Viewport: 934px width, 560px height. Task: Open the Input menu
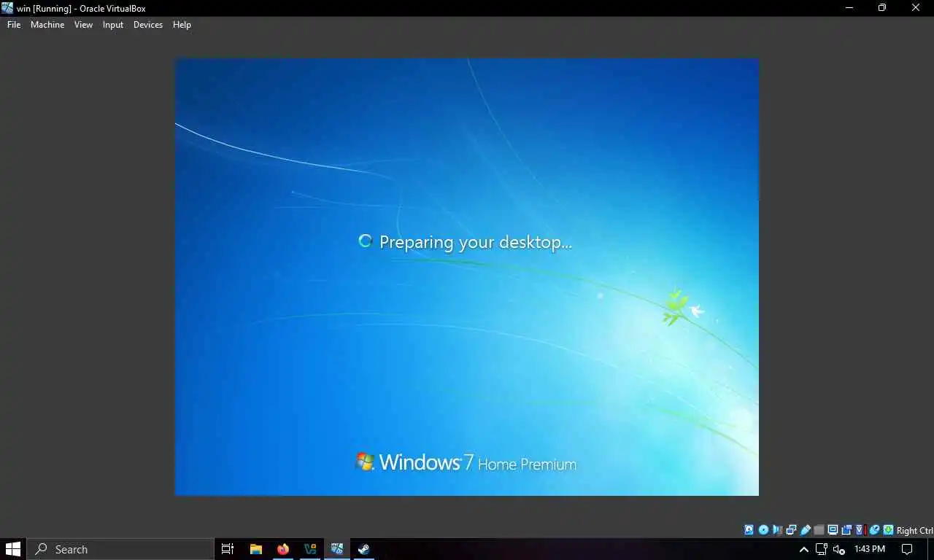click(x=113, y=25)
